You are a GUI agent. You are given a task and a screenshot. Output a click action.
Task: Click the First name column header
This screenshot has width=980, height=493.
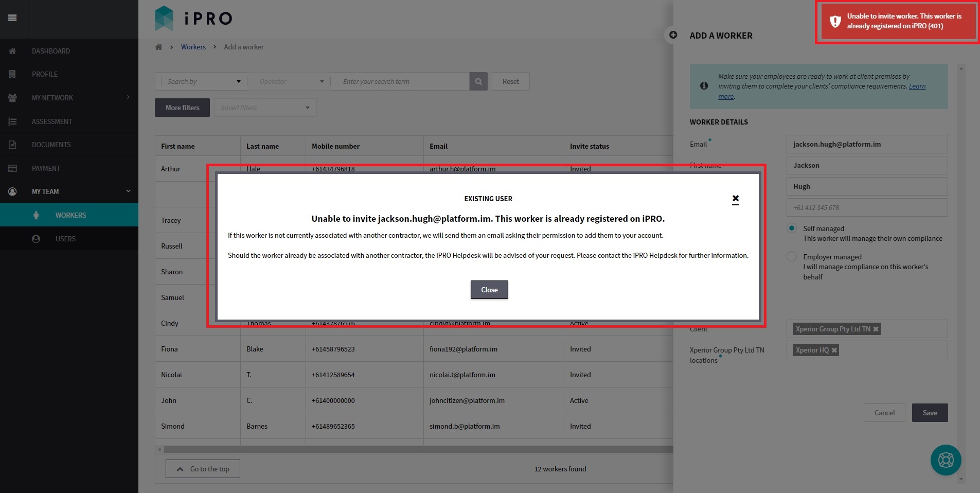click(x=198, y=146)
